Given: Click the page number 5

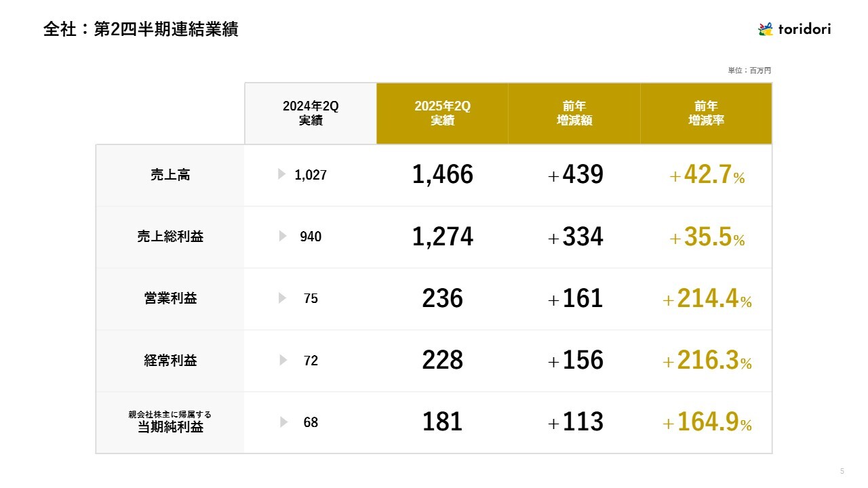Looking at the screenshot, I should pos(842,471).
